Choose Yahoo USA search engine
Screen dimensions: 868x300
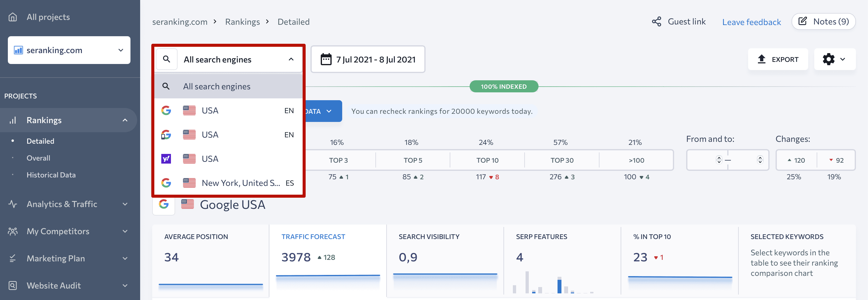pos(228,158)
